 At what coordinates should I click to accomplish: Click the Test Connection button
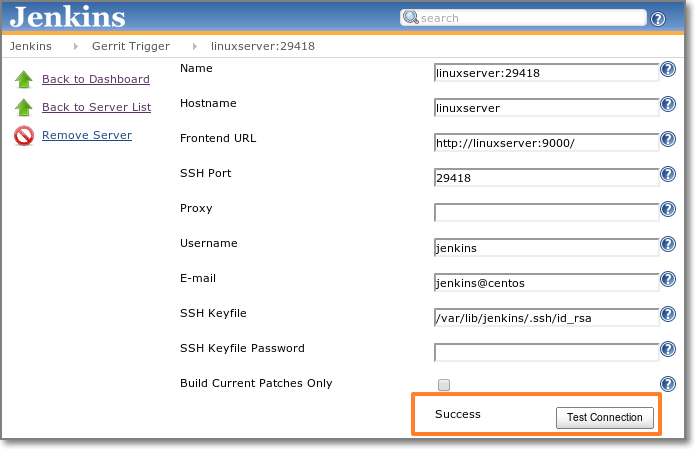(x=605, y=418)
